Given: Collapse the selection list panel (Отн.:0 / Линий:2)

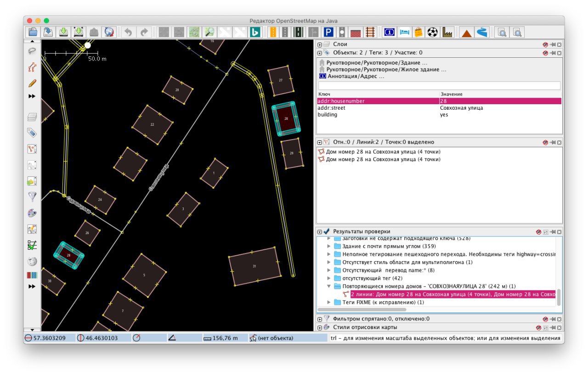Looking at the screenshot, I should 320,142.
